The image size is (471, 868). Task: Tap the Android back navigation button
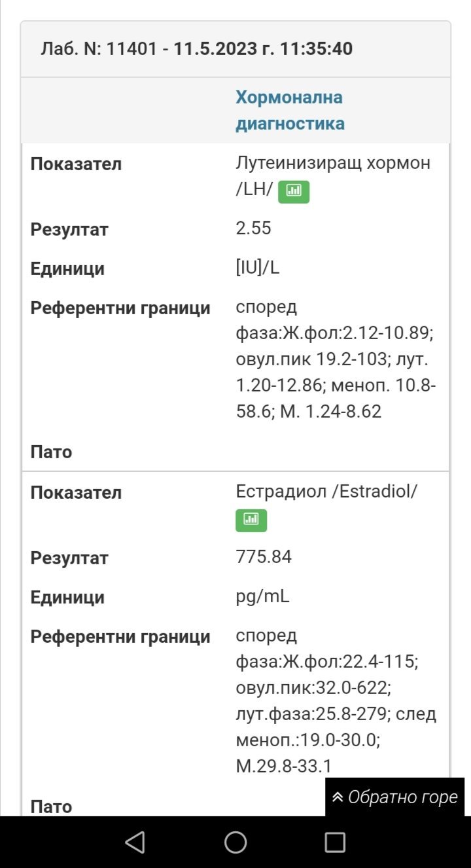click(x=135, y=842)
